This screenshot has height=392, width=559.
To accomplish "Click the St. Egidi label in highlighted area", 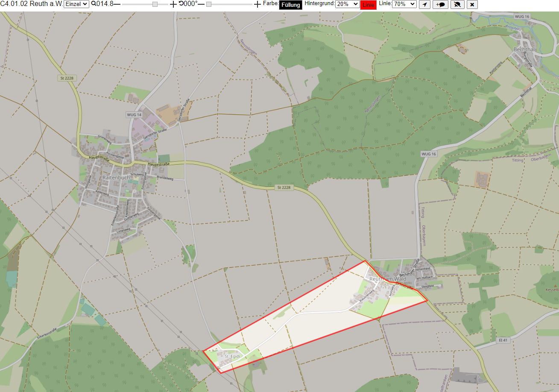I will tap(233, 356).
